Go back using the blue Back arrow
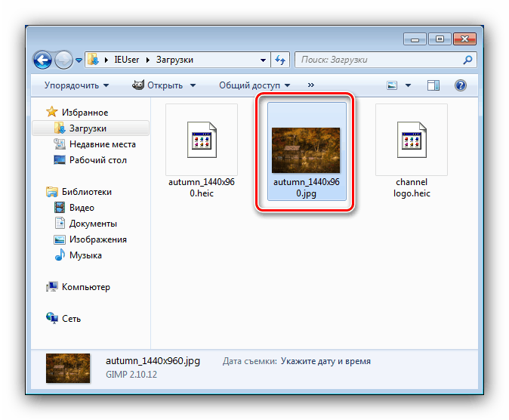The width and height of the screenshot is (509, 420). (x=42, y=60)
